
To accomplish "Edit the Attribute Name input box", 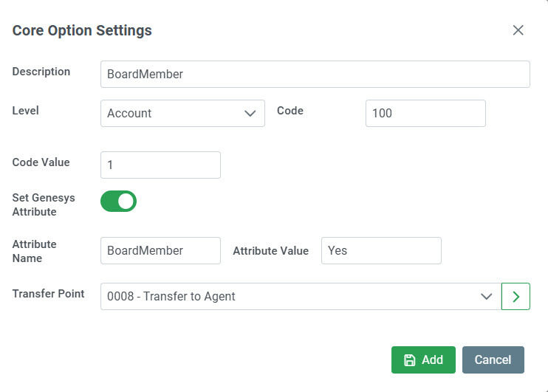I will coord(160,250).
